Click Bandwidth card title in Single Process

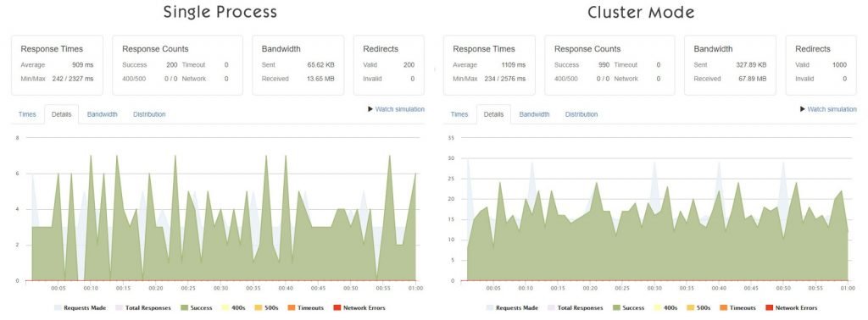click(x=281, y=49)
